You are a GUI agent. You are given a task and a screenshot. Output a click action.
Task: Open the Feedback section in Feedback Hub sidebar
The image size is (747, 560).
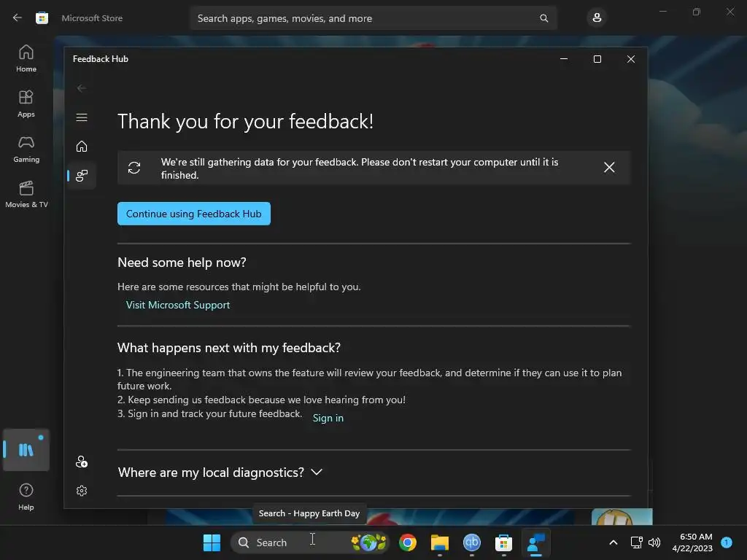82,176
